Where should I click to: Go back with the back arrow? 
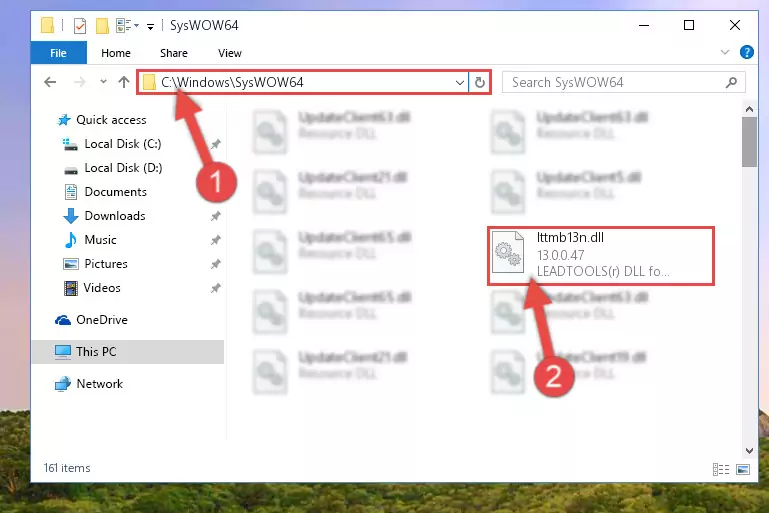(50, 82)
